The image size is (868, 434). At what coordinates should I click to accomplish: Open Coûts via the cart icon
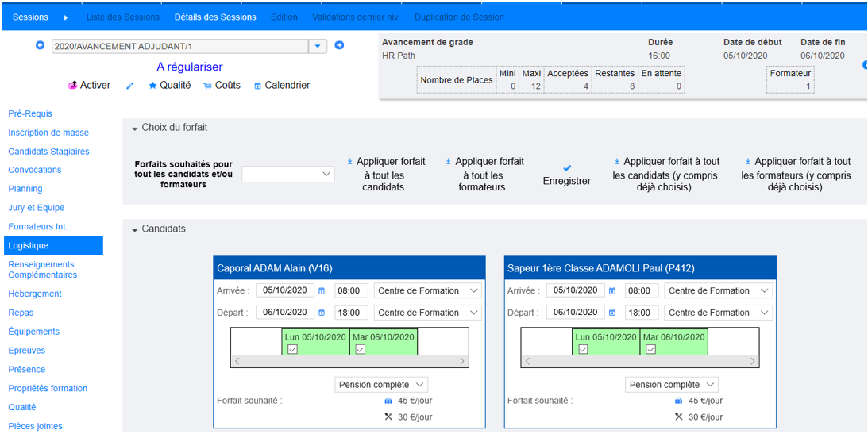tap(207, 86)
